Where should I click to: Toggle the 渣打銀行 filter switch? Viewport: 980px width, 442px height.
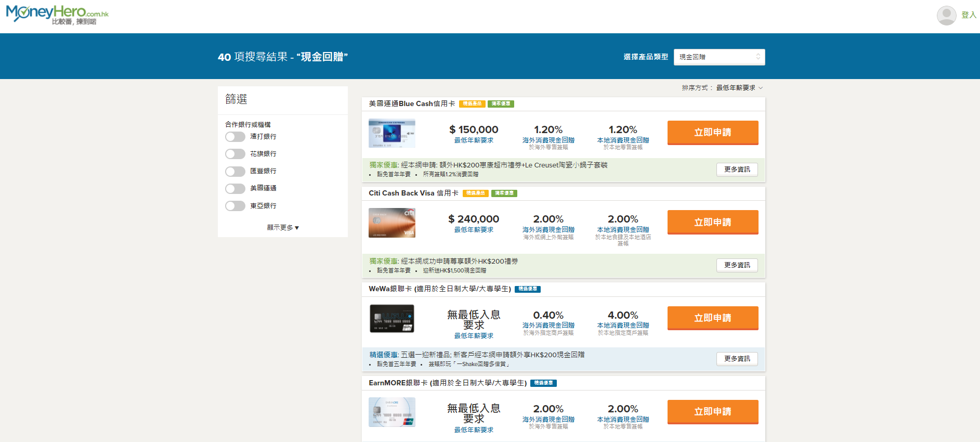point(235,137)
